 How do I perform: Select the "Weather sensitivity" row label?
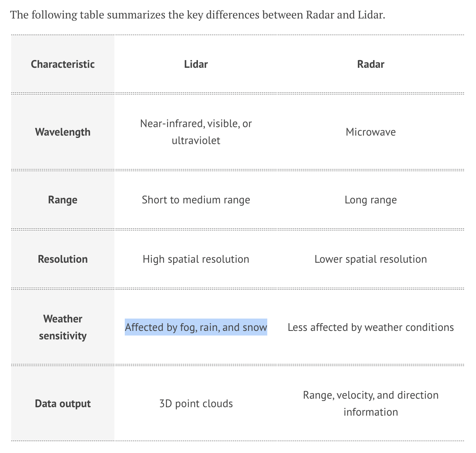pyautogui.click(x=63, y=327)
